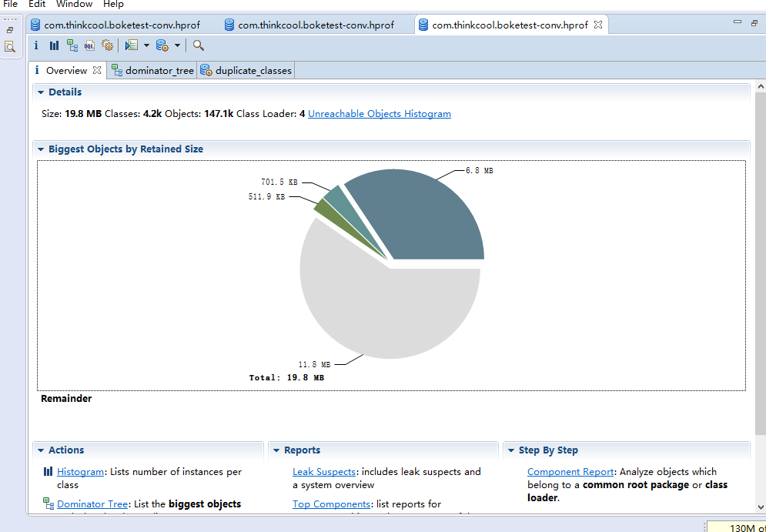766x532 pixels.
Task: Click the Find Object by Address magnifier icon
Action: pos(199,45)
